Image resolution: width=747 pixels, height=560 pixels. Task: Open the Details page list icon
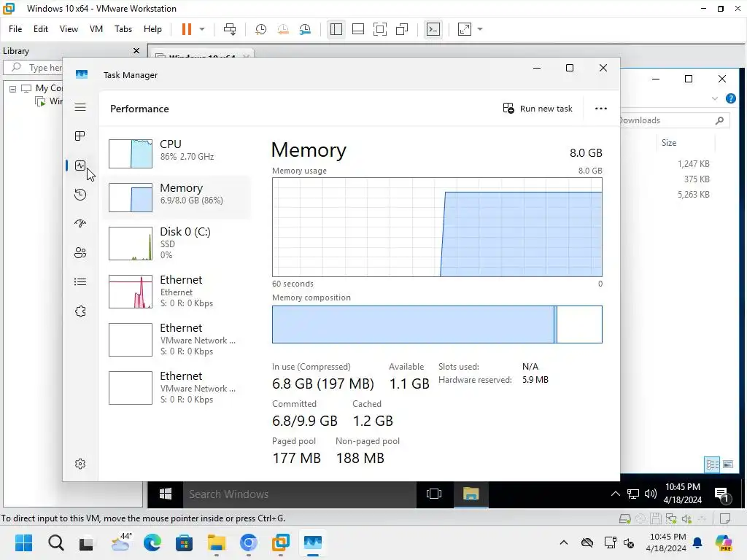click(80, 282)
